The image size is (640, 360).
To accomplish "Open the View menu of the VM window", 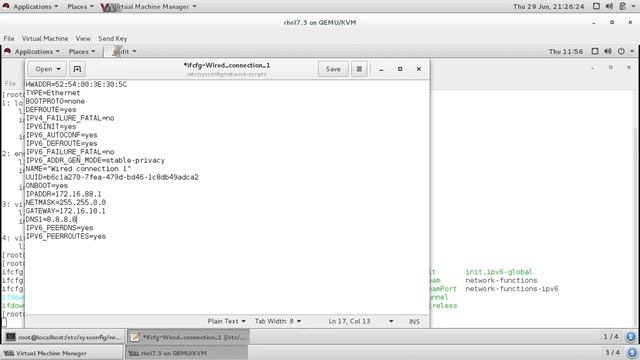I will 83,38.
